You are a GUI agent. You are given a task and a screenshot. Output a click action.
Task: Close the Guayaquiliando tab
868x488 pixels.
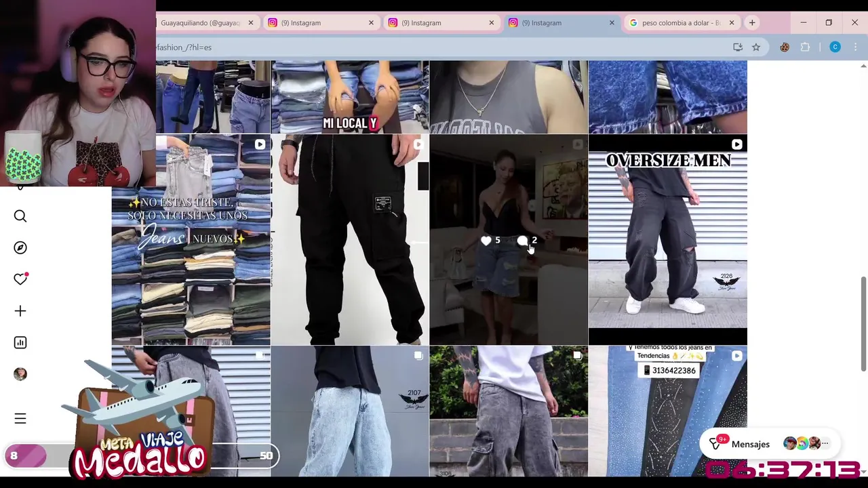250,23
